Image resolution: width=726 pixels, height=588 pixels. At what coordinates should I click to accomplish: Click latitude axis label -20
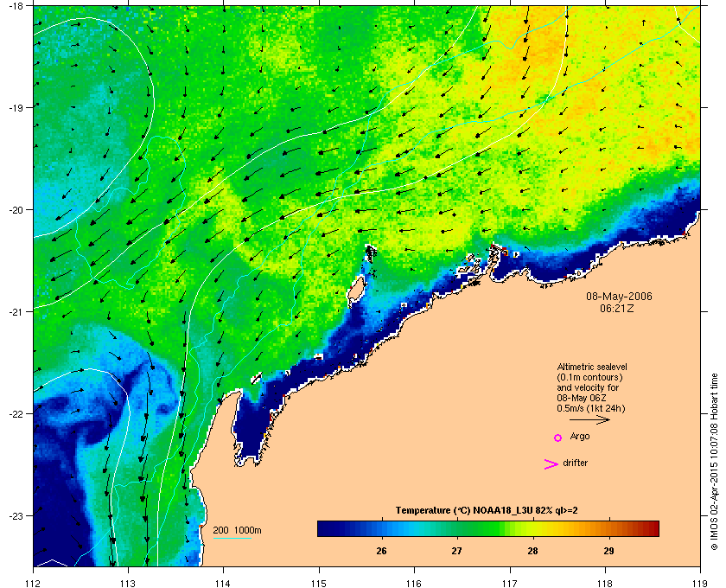pyautogui.click(x=16, y=210)
